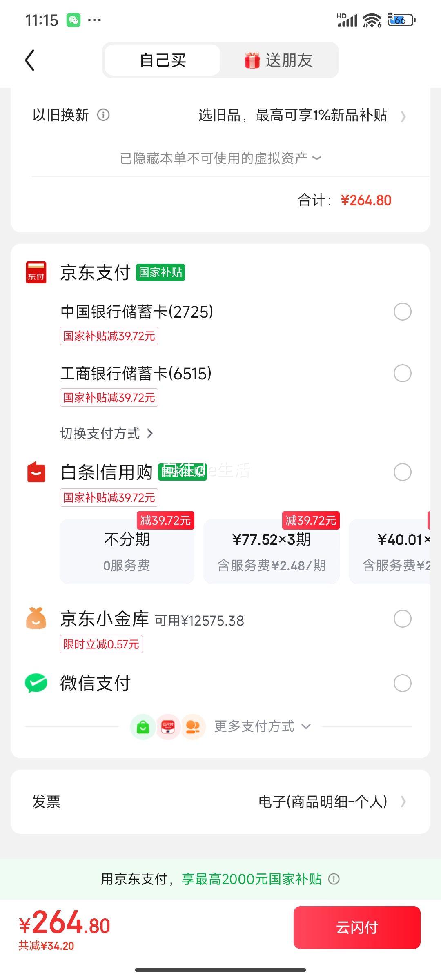Tap the back arrow icon
The height and width of the screenshot is (980, 441).
[30, 60]
